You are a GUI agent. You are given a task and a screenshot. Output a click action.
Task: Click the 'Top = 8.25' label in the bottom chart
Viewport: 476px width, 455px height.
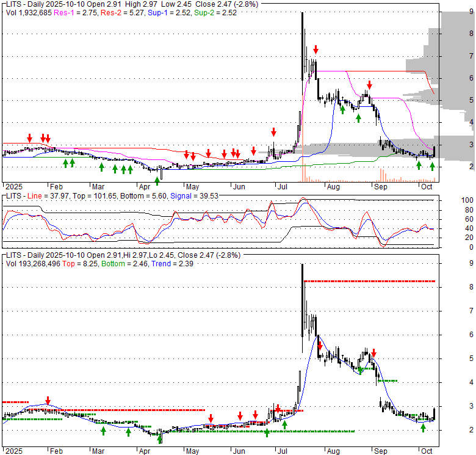tap(80, 264)
